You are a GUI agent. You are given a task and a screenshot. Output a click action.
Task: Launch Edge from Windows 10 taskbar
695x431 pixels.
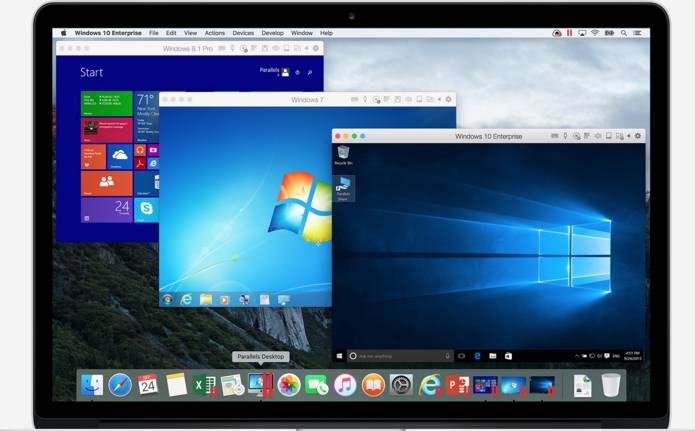[x=477, y=356]
